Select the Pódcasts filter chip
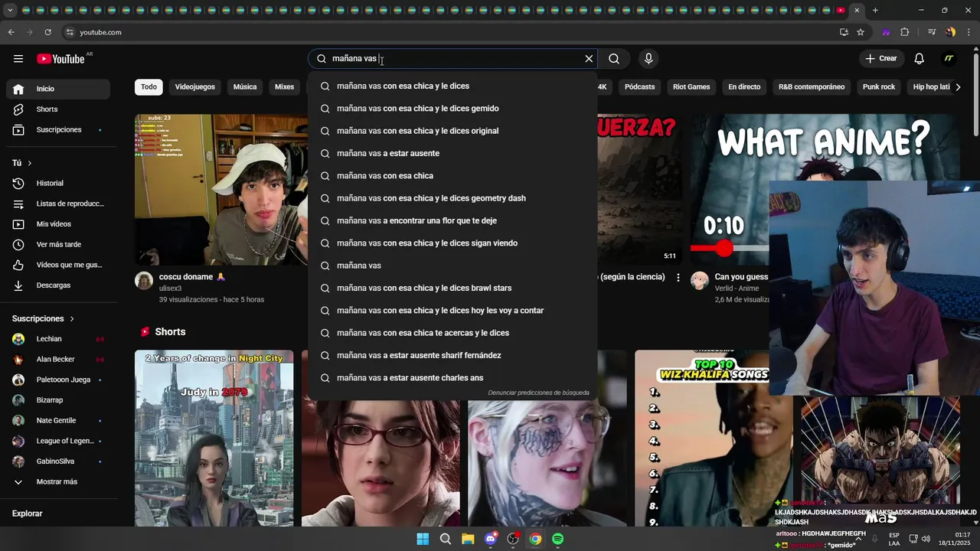980x551 pixels. (639, 86)
